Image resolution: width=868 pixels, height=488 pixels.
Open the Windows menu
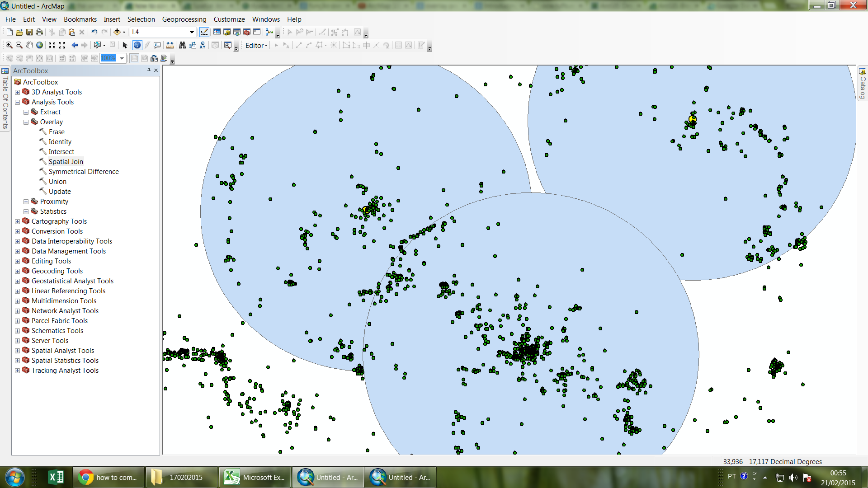(x=266, y=19)
